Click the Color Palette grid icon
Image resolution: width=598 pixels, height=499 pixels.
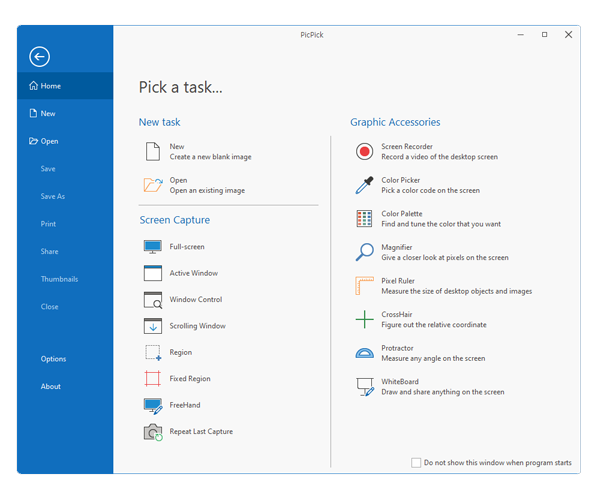point(365,219)
